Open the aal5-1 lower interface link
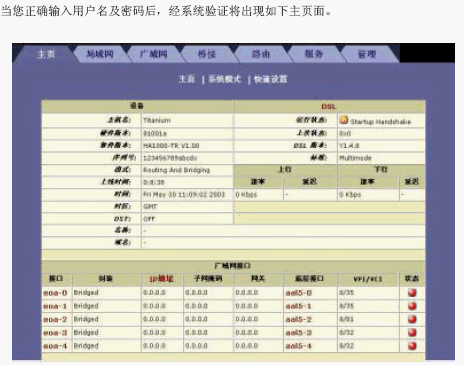Screen dimensions: 464x365 coord(299,306)
